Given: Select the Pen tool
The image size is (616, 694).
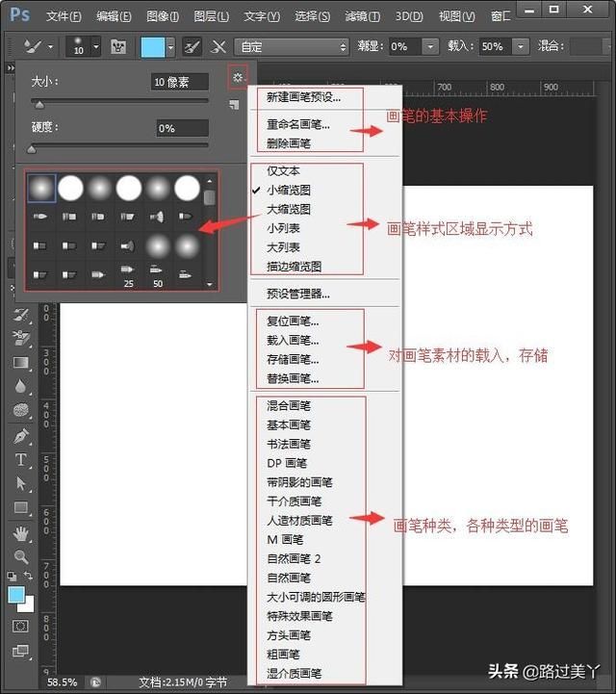Looking at the screenshot, I should tap(20, 436).
